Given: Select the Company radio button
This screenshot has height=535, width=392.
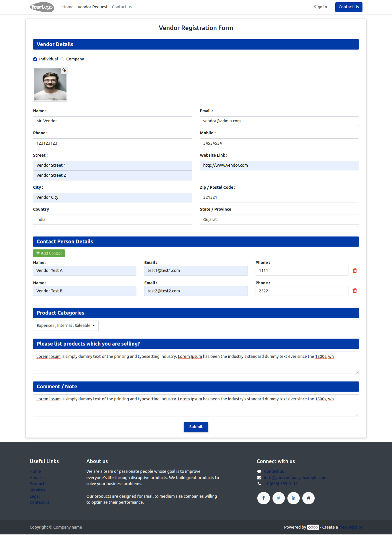Looking at the screenshot, I should click(62, 59).
